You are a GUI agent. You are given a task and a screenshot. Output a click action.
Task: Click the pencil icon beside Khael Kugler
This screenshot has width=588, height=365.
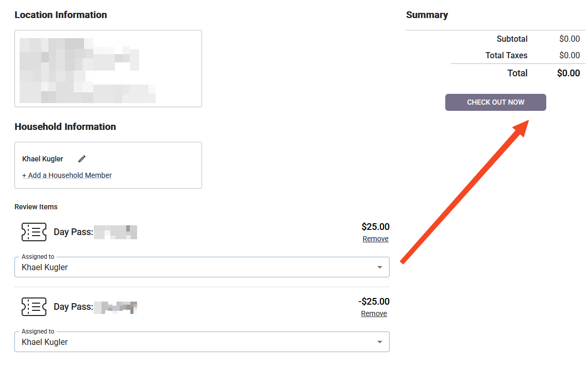(82, 159)
